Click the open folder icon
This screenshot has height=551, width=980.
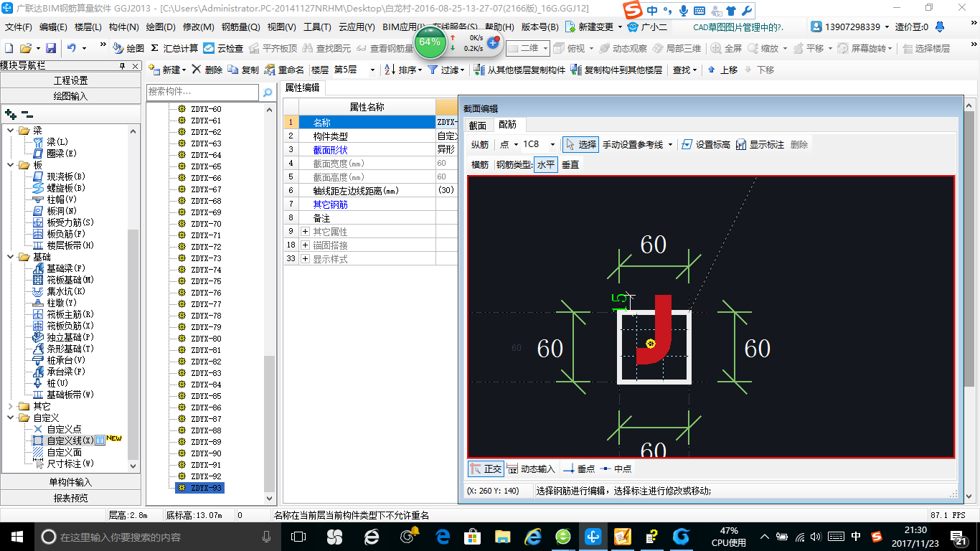[25, 48]
